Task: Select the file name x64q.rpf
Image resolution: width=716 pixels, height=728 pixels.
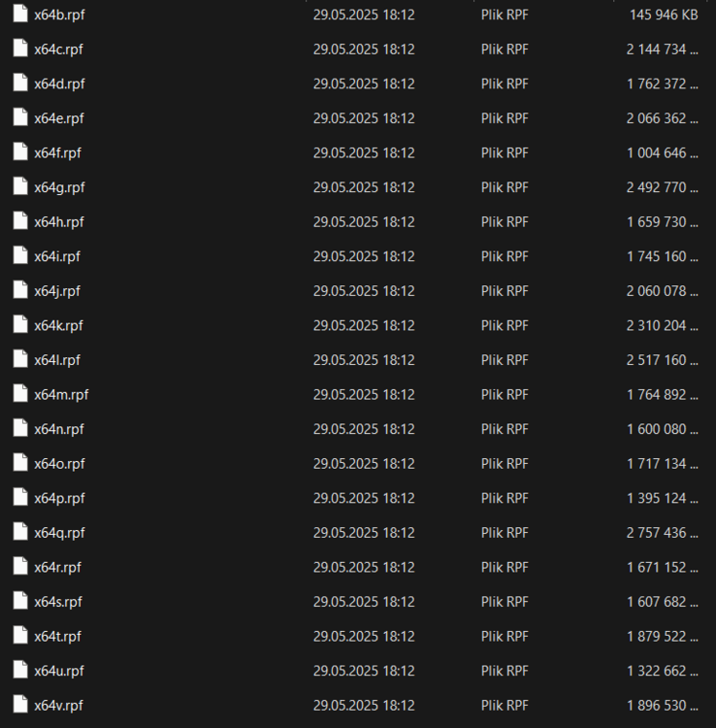Action: pyautogui.click(x=59, y=533)
